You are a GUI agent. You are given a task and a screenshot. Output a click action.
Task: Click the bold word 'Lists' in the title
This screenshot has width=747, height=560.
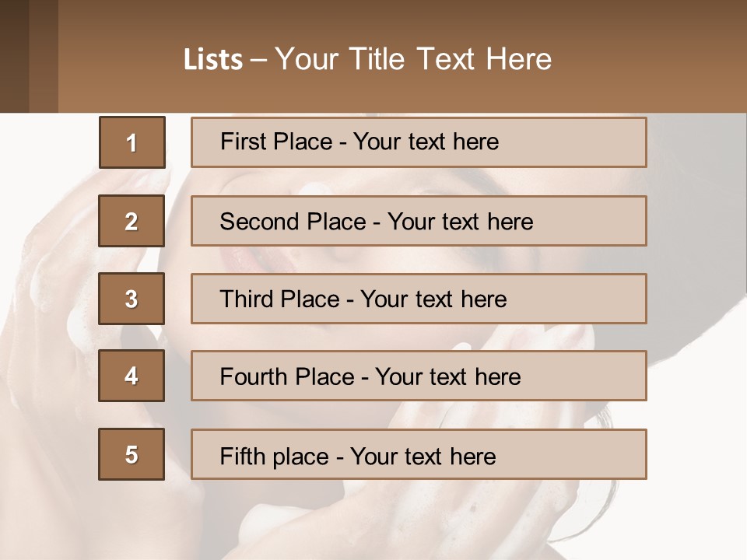(x=213, y=60)
